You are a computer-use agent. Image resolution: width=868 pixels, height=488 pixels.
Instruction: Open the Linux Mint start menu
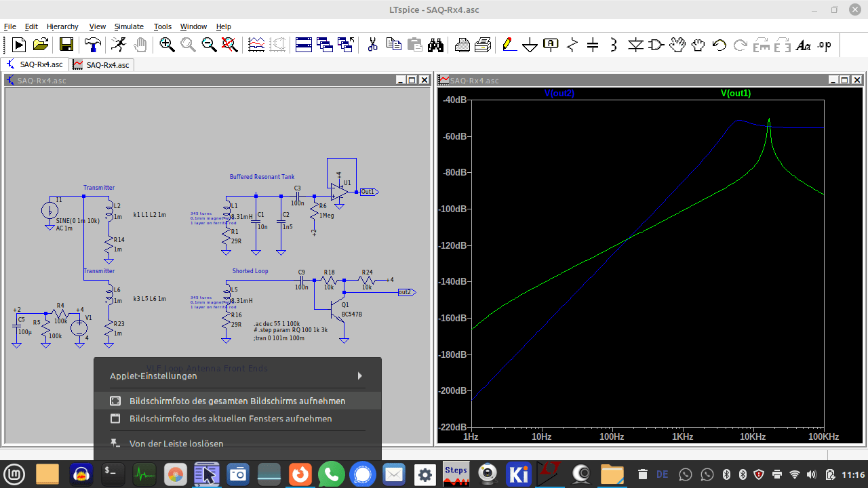[16, 474]
